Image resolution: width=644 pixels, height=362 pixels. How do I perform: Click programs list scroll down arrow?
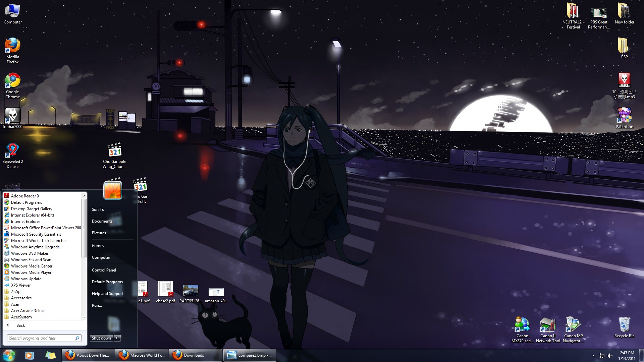click(x=84, y=317)
